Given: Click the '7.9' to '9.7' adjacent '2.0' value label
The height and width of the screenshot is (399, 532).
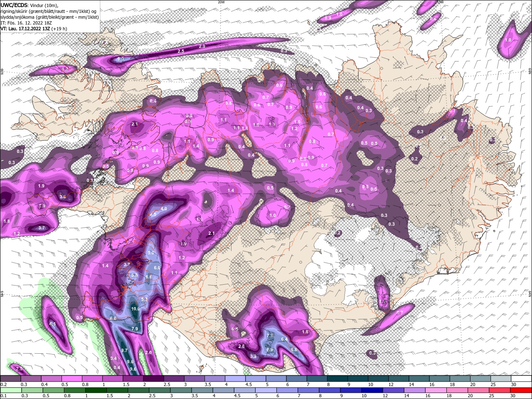Looking at the screenshot, I should [x=149, y=352].
